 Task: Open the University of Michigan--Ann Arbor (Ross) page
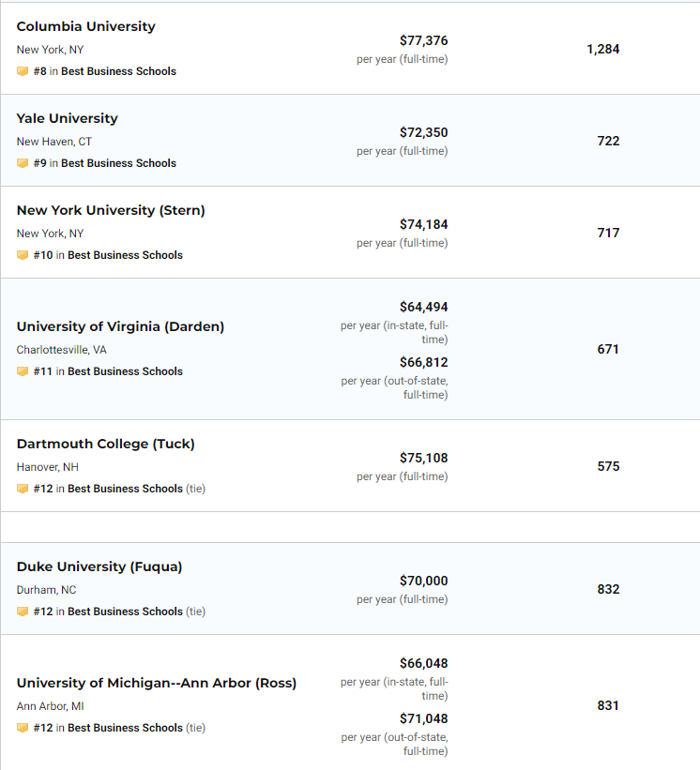[157, 683]
